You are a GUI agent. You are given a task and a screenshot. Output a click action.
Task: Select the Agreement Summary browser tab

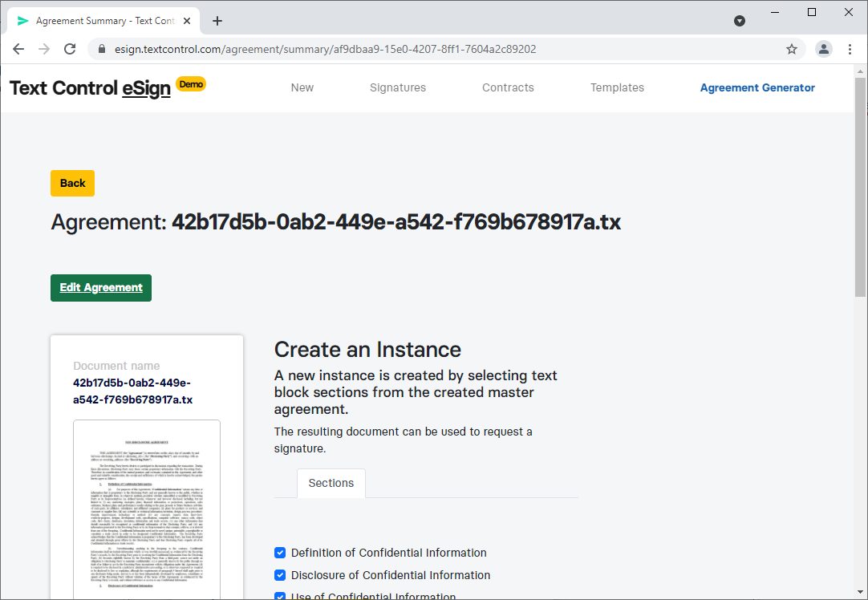[x=104, y=21]
